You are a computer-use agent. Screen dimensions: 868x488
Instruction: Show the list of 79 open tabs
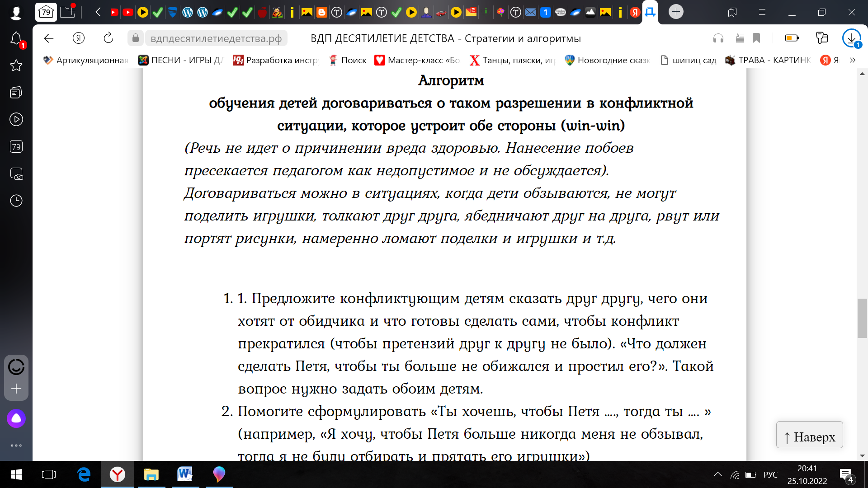(x=46, y=12)
